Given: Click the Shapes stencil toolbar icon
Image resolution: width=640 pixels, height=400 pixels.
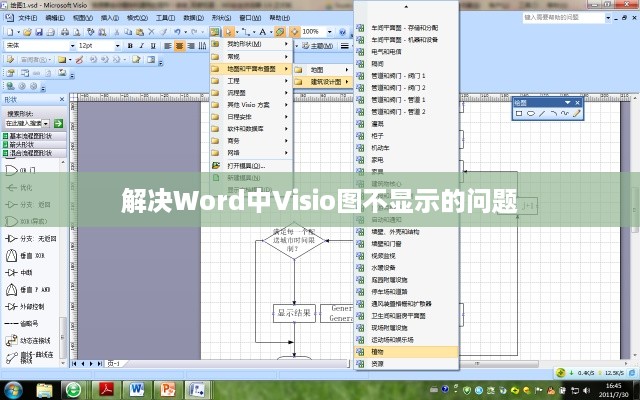Looking at the screenshot, I should tap(215, 32).
